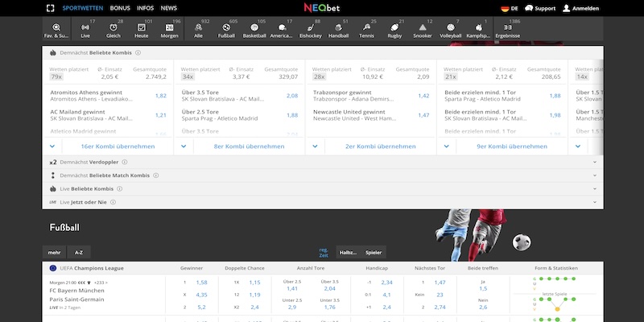The width and height of the screenshot is (644, 322).
Task: Select the Tennis sport icon
Action: pyautogui.click(x=366, y=27)
